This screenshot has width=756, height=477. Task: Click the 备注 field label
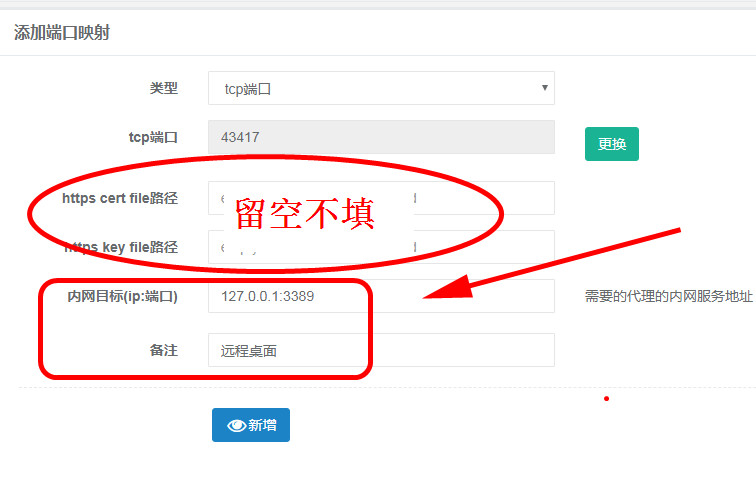coord(163,350)
